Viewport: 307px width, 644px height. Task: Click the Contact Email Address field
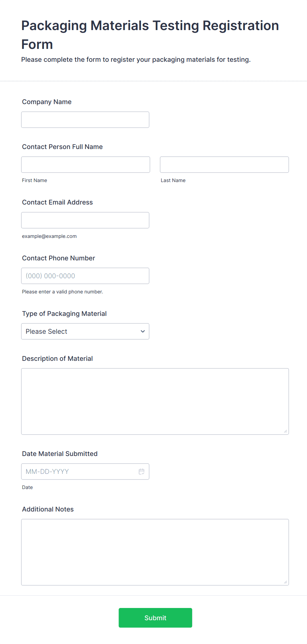[x=85, y=220]
